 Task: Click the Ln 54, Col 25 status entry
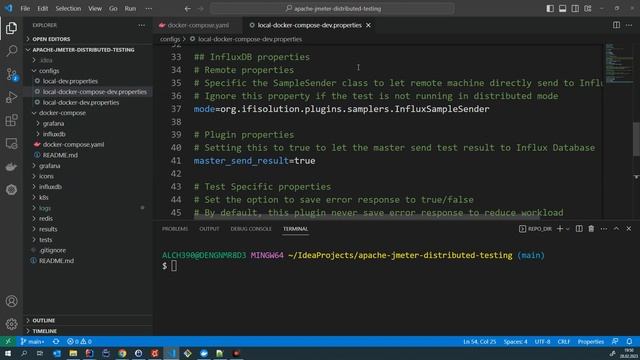(x=480, y=342)
